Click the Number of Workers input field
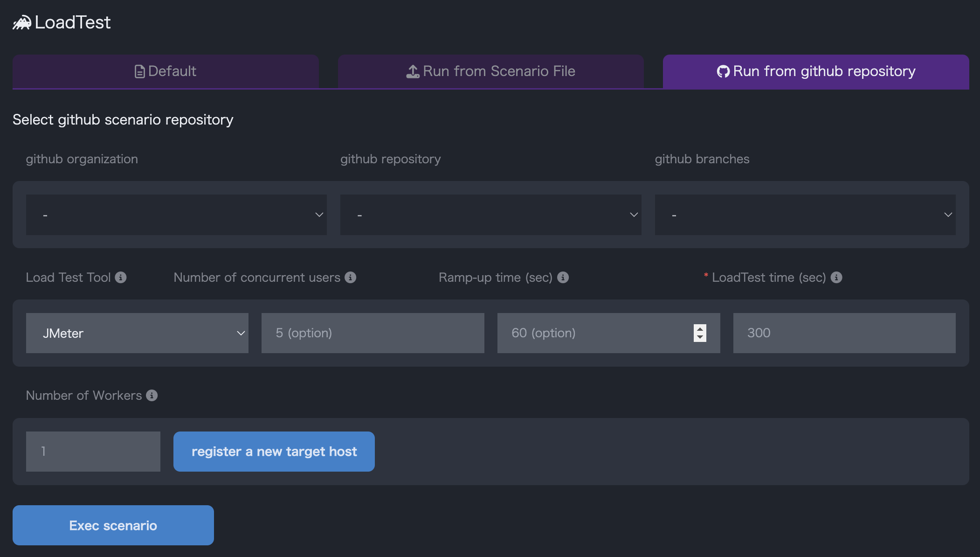 pos(93,452)
